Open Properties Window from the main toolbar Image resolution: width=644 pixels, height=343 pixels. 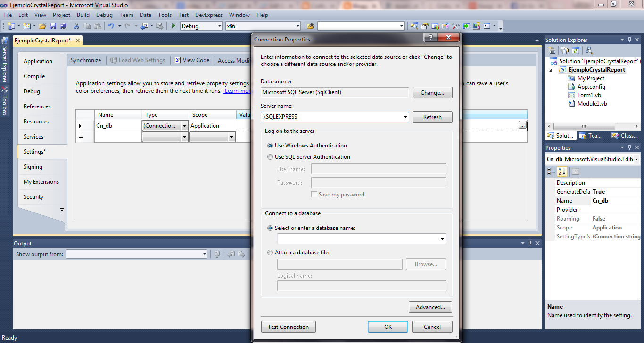pos(425,26)
